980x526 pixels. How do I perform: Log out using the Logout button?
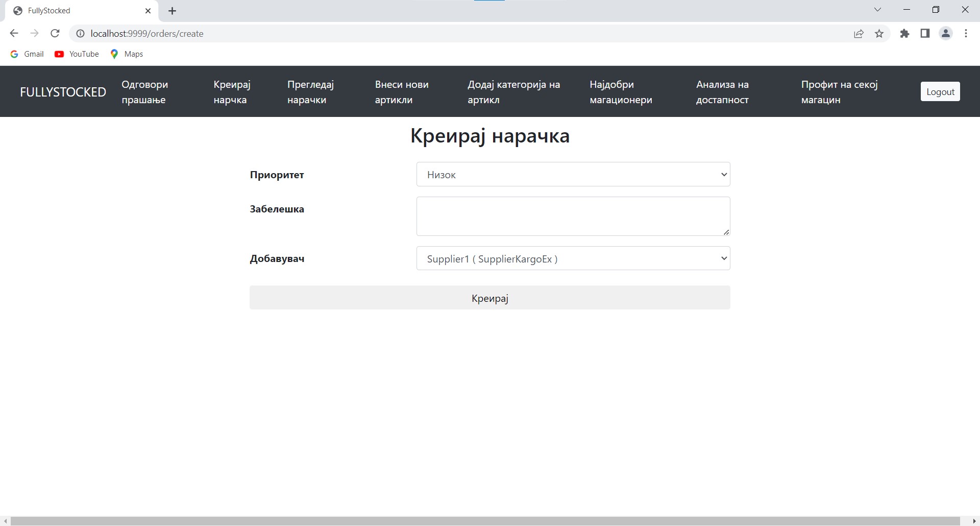tap(940, 92)
